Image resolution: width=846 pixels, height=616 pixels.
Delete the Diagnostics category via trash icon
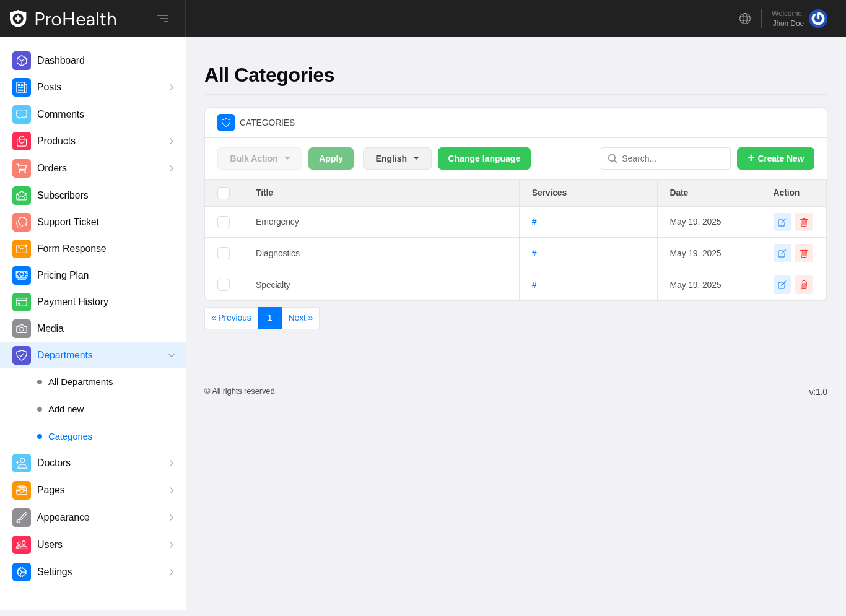(x=804, y=253)
